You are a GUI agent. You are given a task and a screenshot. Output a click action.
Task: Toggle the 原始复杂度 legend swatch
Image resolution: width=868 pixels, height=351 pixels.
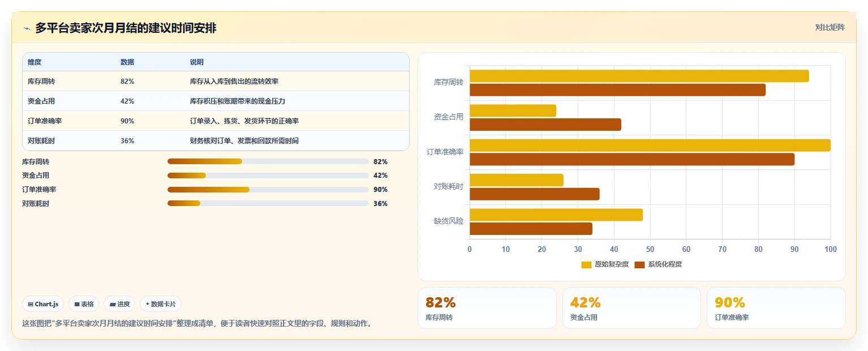coord(586,264)
